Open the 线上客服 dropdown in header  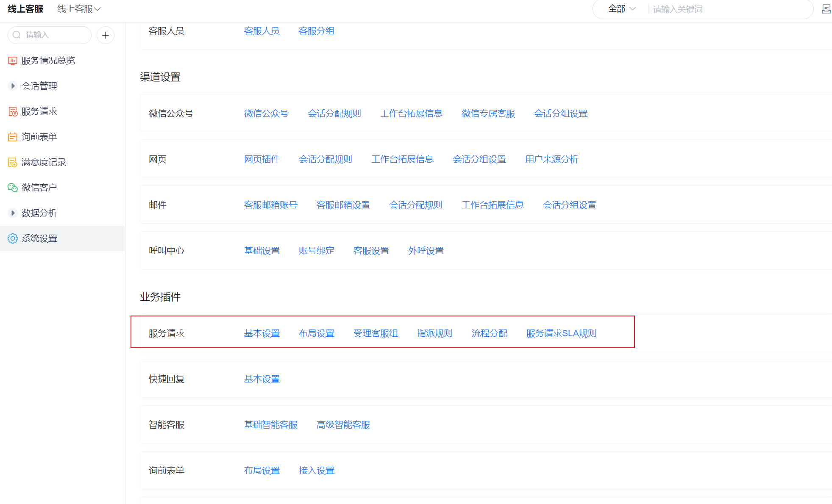click(79, 9)
